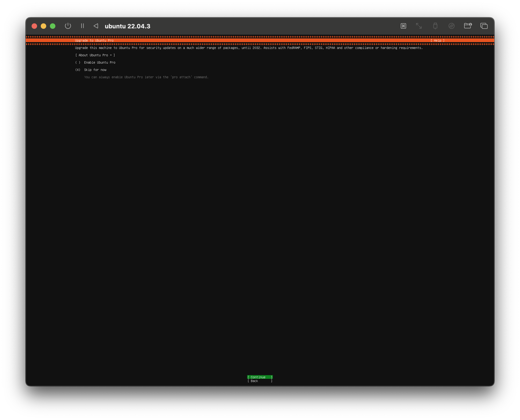This screenshot has height=420, width=520.
Task: Open the shared folder icon
Action: [468, 26]
